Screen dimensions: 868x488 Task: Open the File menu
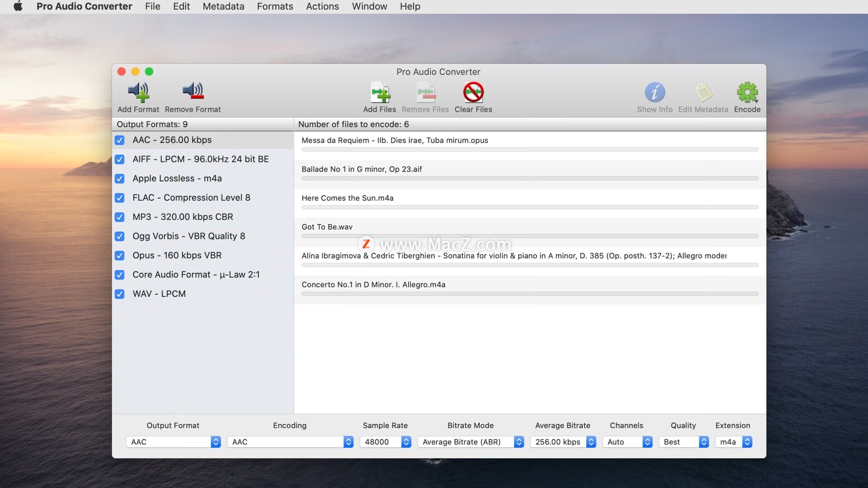point(152,6)
